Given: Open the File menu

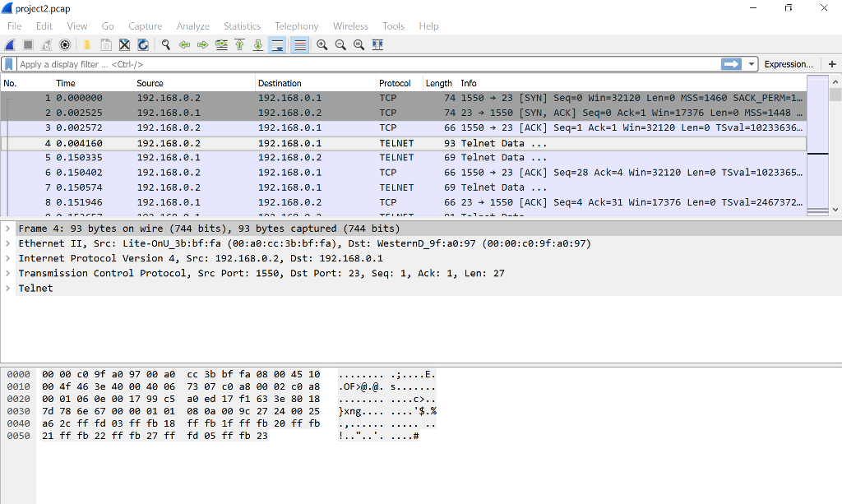Looking at the screenshot, I should (x=15, y=26).
